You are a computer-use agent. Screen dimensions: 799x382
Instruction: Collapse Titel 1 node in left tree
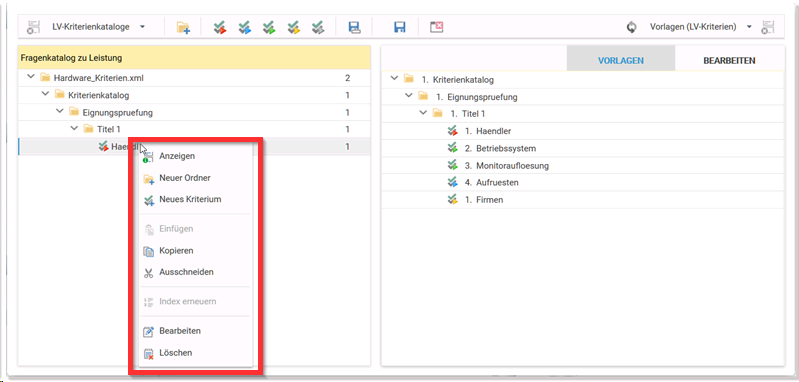click(x=74, y=129)
